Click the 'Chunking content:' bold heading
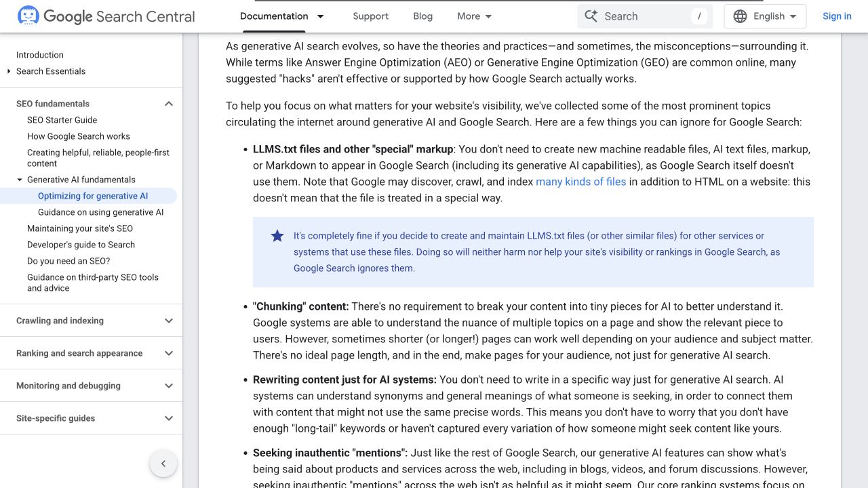 [x=301, y=306]
